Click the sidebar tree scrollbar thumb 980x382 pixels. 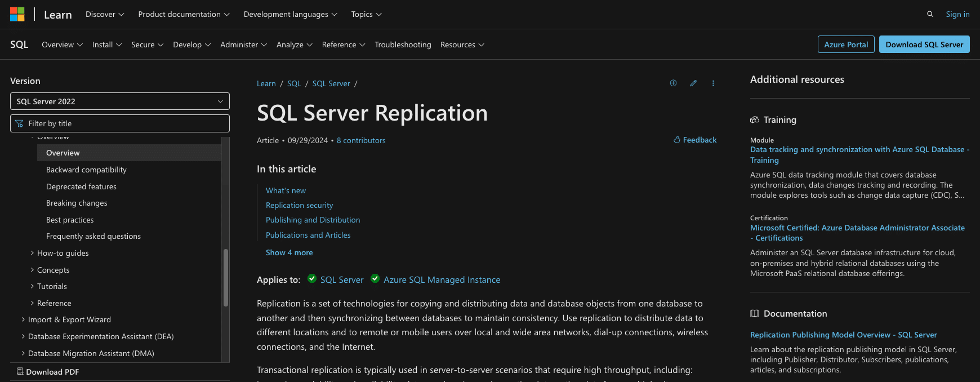[x=226, y=277]
